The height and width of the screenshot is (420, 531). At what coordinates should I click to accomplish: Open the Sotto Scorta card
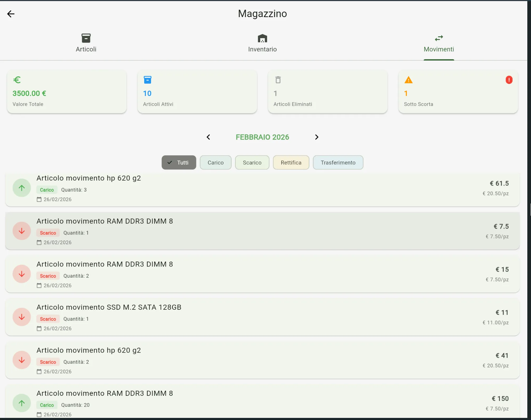tap(458, 92)
